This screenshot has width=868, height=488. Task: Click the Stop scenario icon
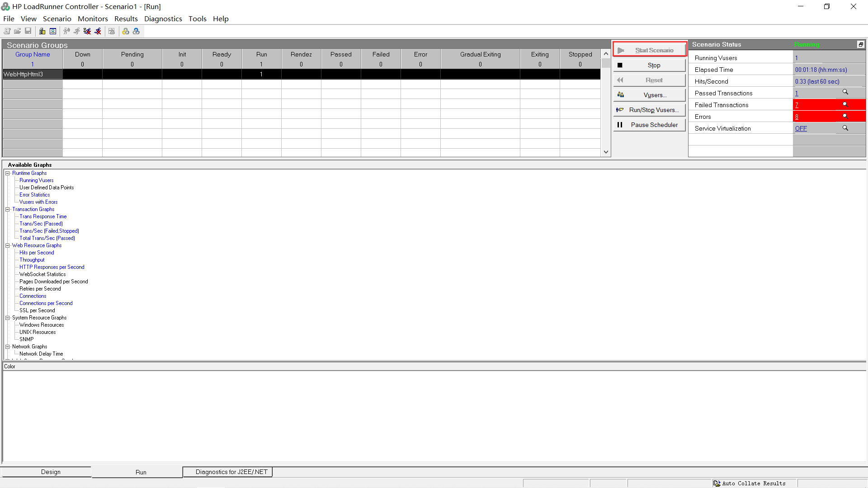coord(649,65)
